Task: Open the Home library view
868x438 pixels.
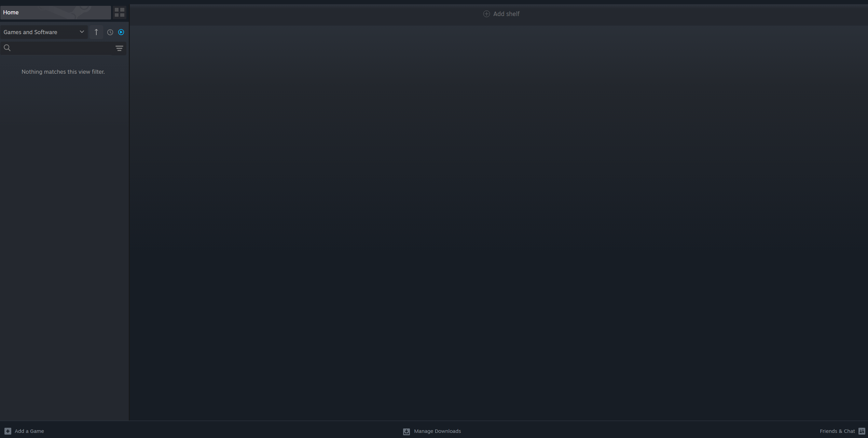Action: click(56, 12)
